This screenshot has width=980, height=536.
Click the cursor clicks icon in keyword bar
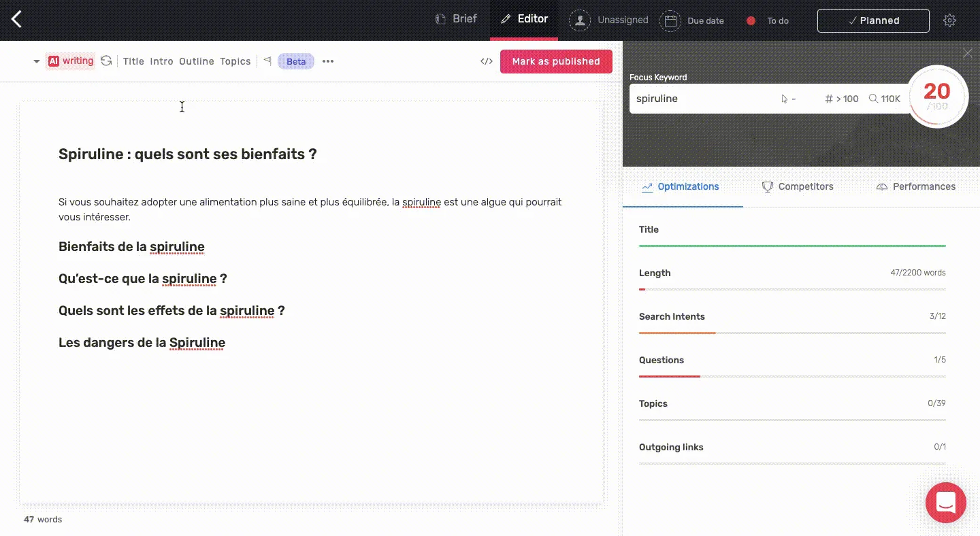pos(784,99)
